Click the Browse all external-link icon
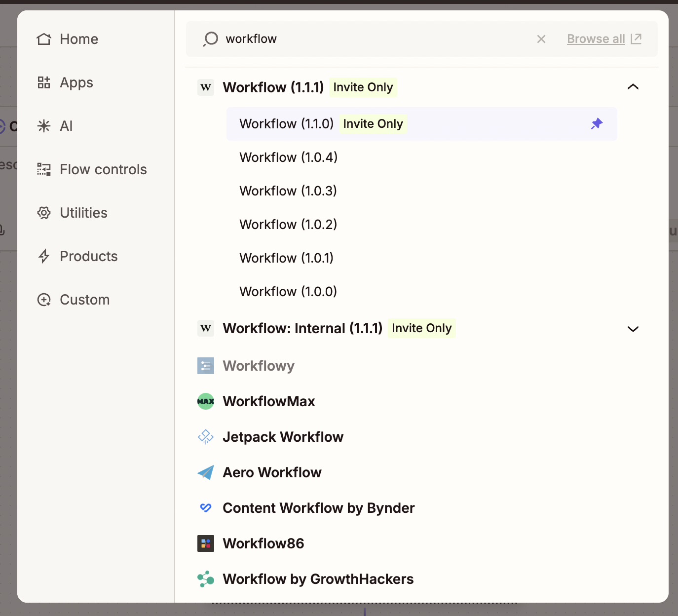The width and height of the screenshot is (678, 616). pos(636,38)
